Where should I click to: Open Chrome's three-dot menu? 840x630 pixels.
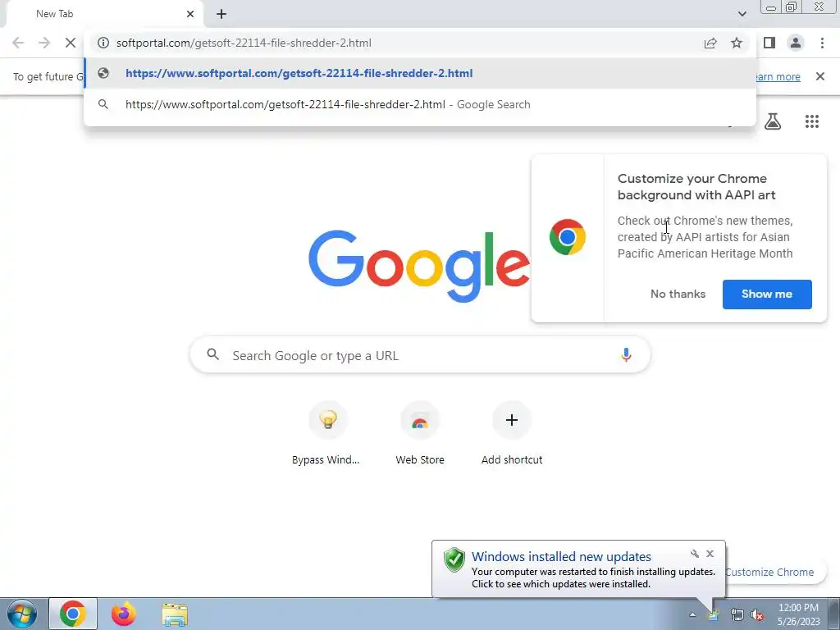tap(822, 43)
